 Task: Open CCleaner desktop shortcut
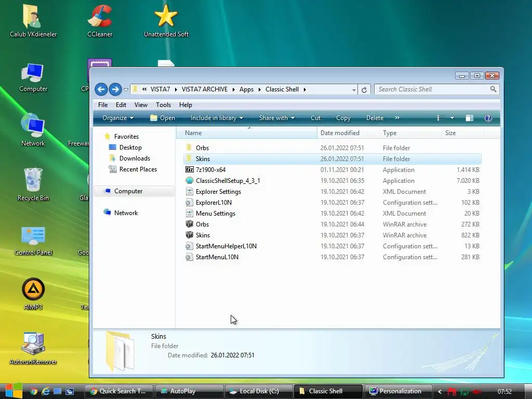pyautogui.click(x=100, y=21)
